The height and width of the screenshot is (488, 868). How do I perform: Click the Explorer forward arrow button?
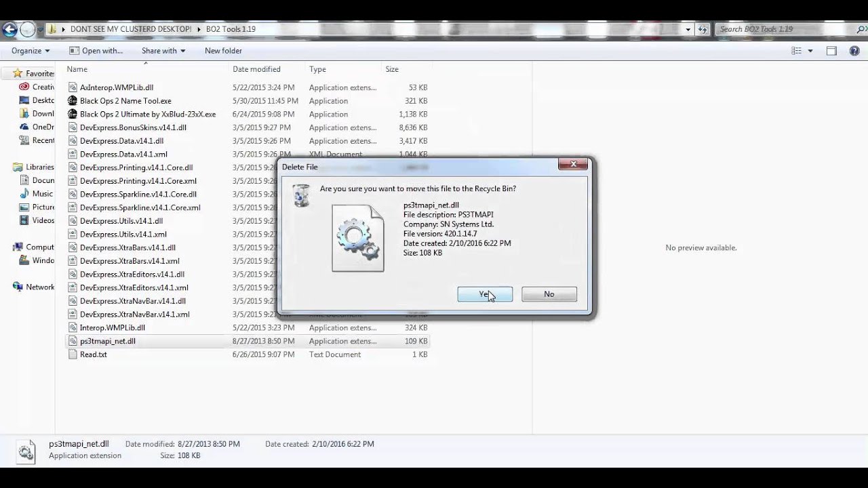click(x=27, y=29)
